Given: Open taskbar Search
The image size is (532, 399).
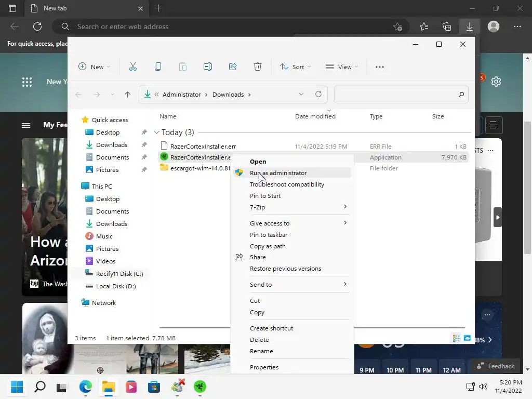Looking at the screenshot, I should click(x=39, y=387).
